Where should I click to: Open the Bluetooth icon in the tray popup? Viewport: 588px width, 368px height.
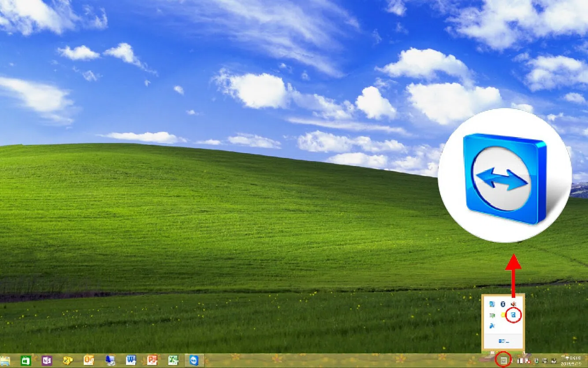[x=502, y=304]
